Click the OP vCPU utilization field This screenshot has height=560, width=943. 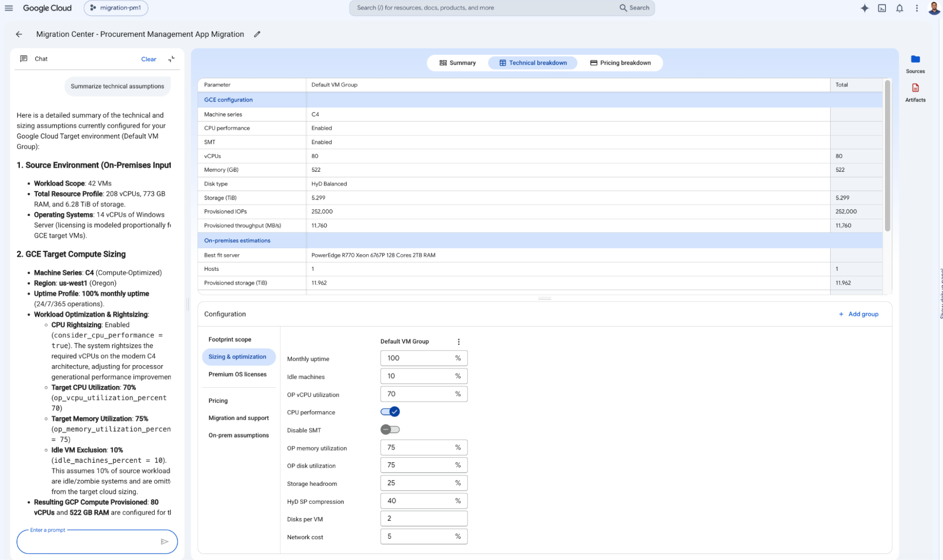click(x=424, y=394)
